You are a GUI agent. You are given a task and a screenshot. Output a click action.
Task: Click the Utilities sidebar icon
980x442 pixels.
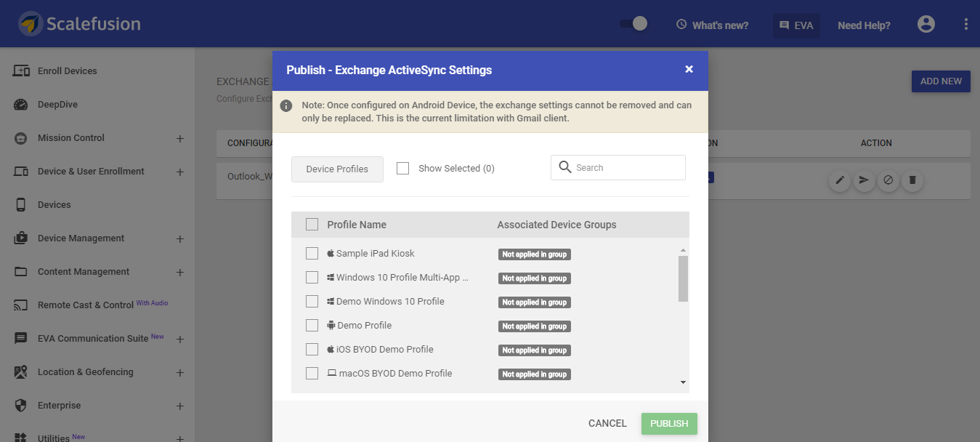click(x=21, y=438)
